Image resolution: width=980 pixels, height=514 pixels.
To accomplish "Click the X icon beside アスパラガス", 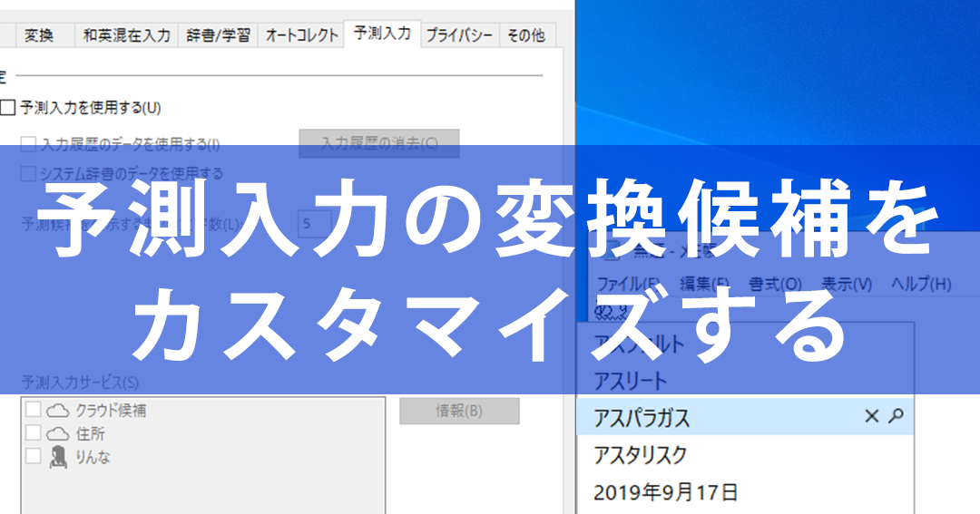I will point(871,416).
